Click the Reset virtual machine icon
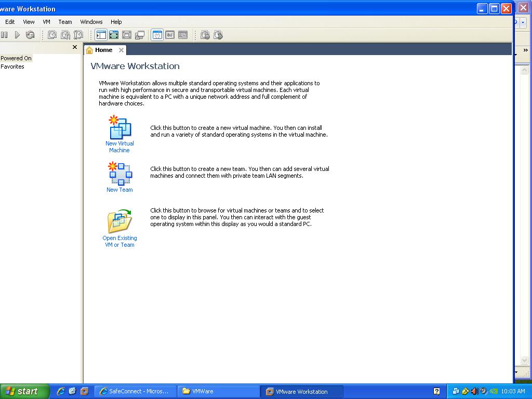The height and width of the screenshot is (399, 532). tap(30, 35)
